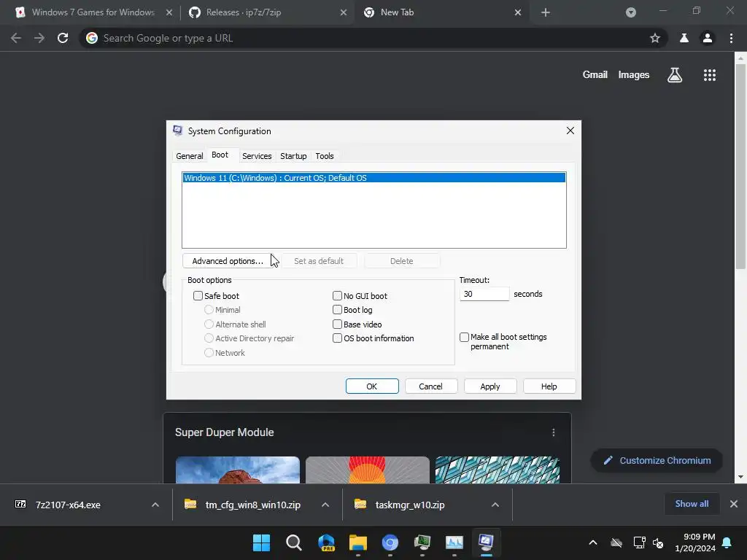This screenshot has height=560, width=747.
Task: Click Customize Chromium button
Action: tap(657, 461)
